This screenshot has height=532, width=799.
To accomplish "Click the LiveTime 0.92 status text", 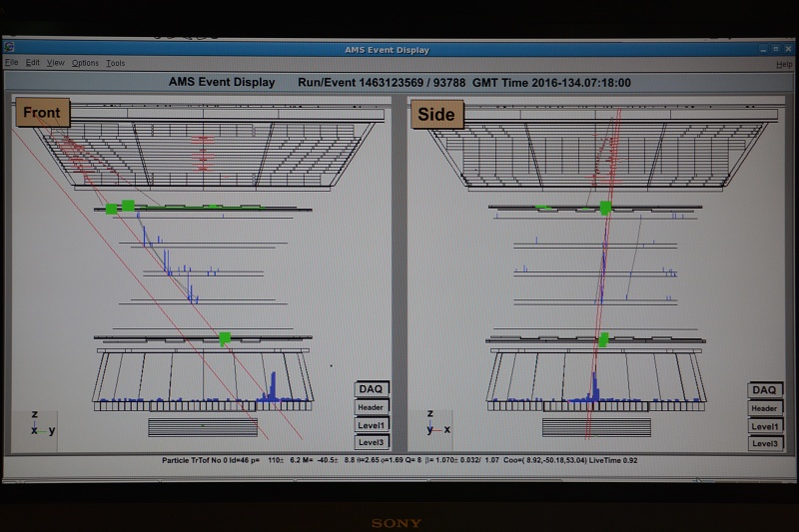I will [x=613, y=460].
